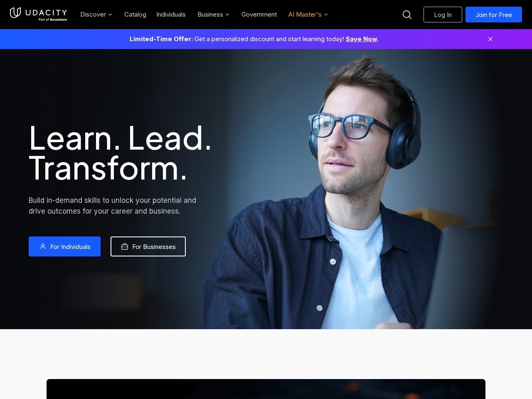Click the briefcase icon on For Businesses
532x399 pixels.
click(125, 246)
